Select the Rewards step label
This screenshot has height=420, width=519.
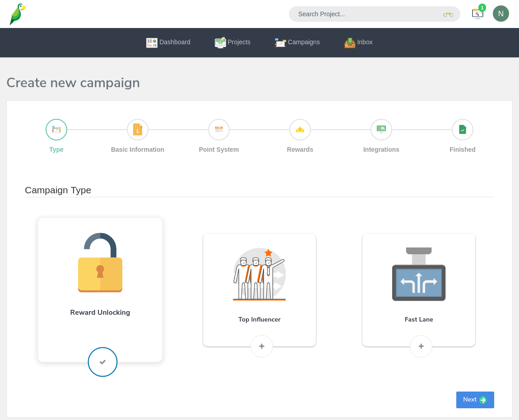pyautogui.click(x=300, y=149)
